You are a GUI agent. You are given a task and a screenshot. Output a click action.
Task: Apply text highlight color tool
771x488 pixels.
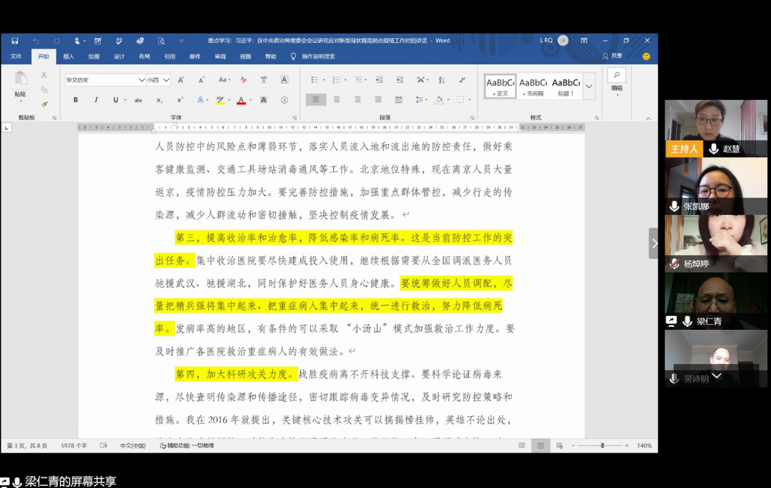tap(219, 100)
